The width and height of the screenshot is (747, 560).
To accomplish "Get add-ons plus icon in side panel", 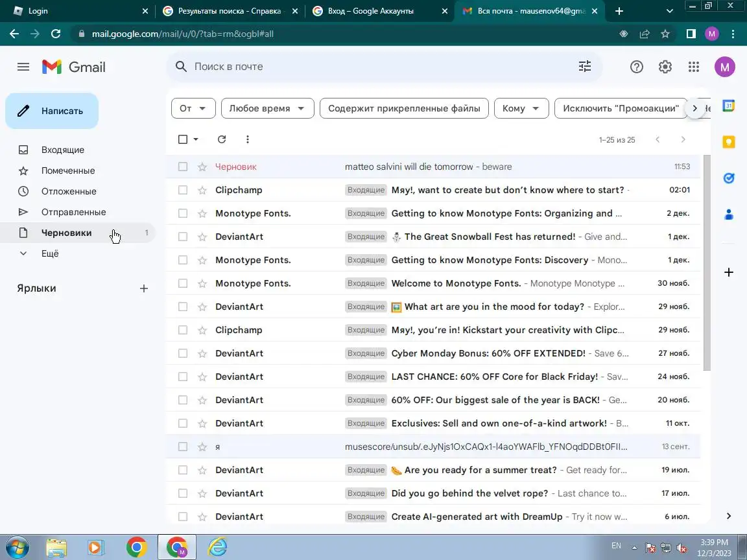I will tap(728, 272).
